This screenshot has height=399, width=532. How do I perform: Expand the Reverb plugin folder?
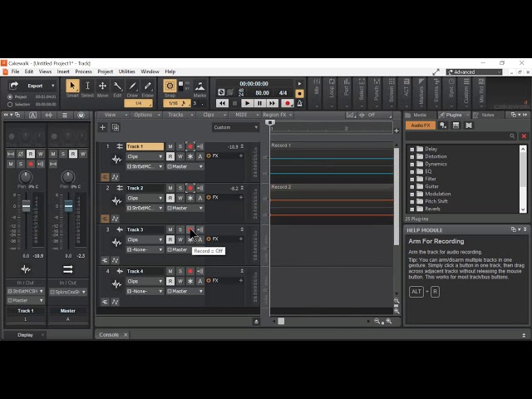coord(412,209)
